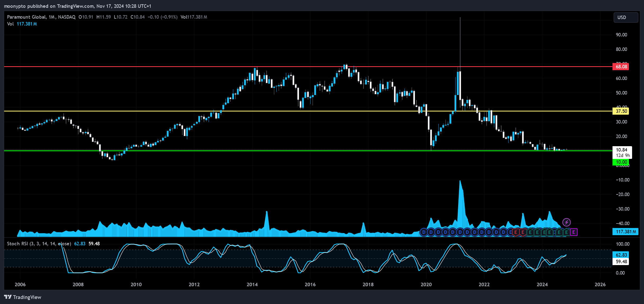Click the moonypto published header text
644x304 pixels.
coord(77,6)
